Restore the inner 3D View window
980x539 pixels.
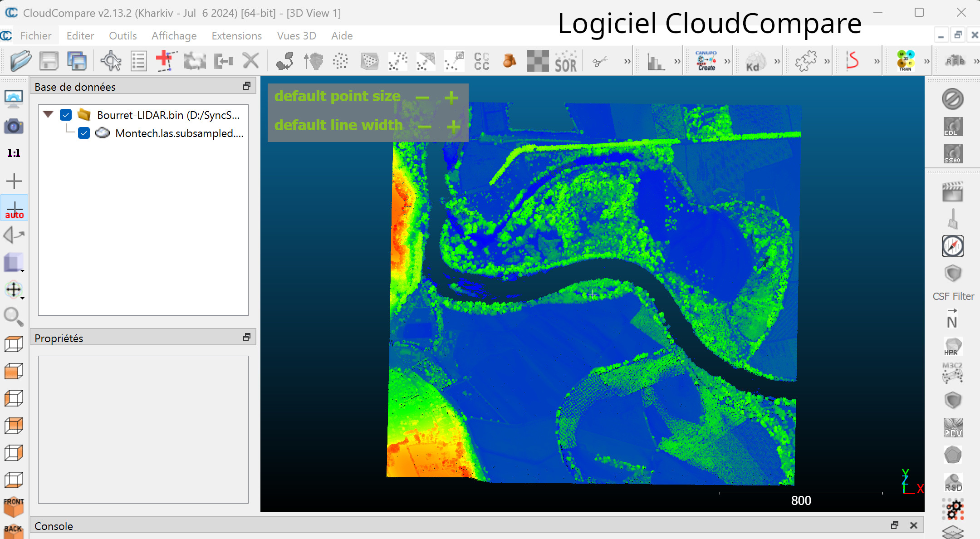pyautogui.click(x=958, y=35)
